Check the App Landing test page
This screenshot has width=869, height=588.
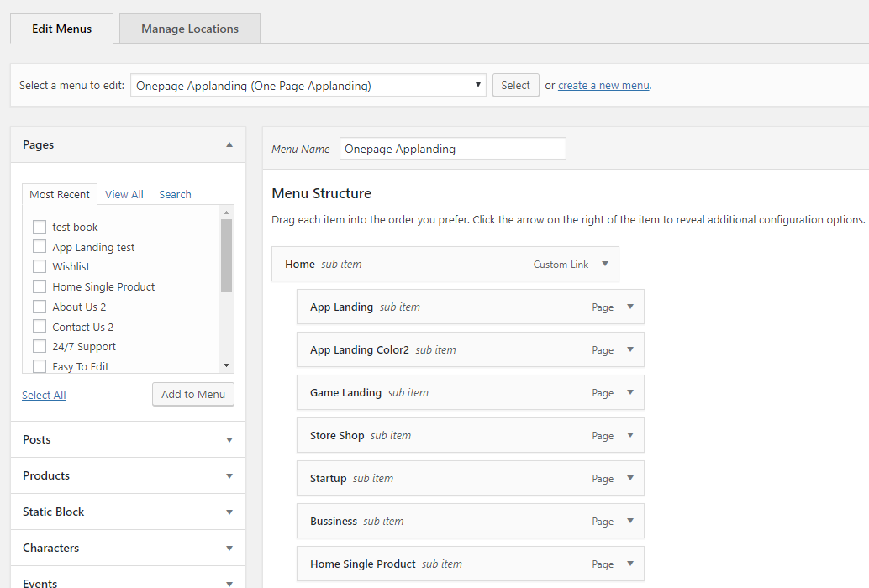[39, 247]
